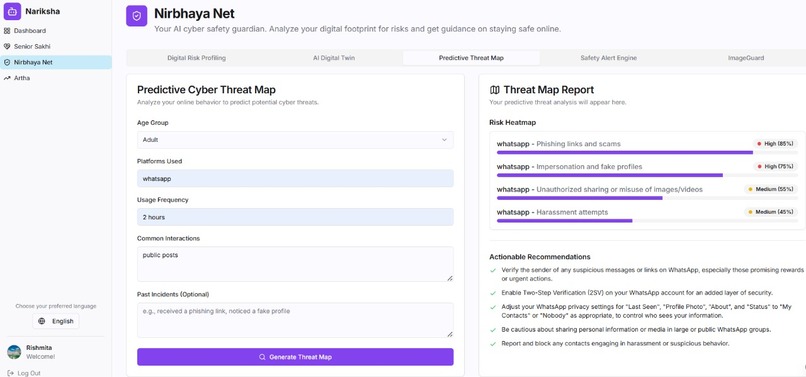This screenshot has width=806, height=377.
Task: Switch to the Digital Risk Profiling tab
Action: (x=196, y=58)
